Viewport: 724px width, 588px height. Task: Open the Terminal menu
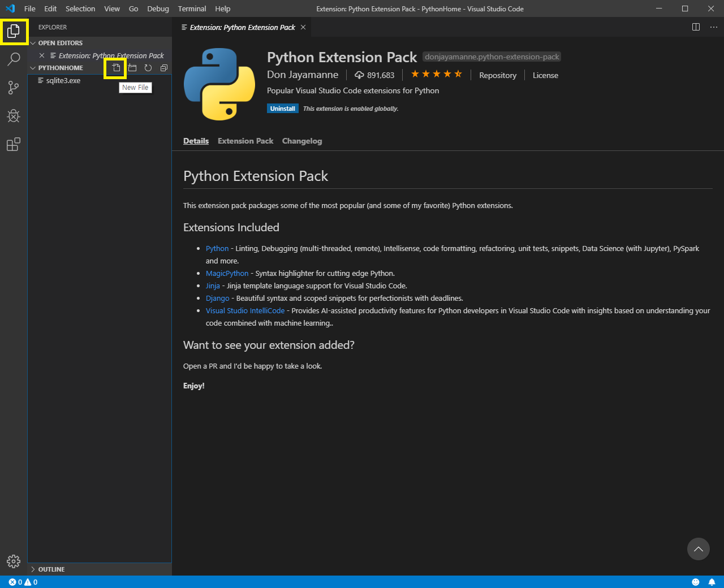(192, 8)
